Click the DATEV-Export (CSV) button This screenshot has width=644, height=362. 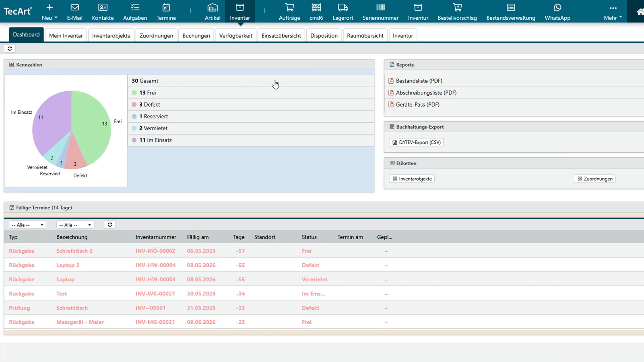pyautogui.click(x=416, y=142)
